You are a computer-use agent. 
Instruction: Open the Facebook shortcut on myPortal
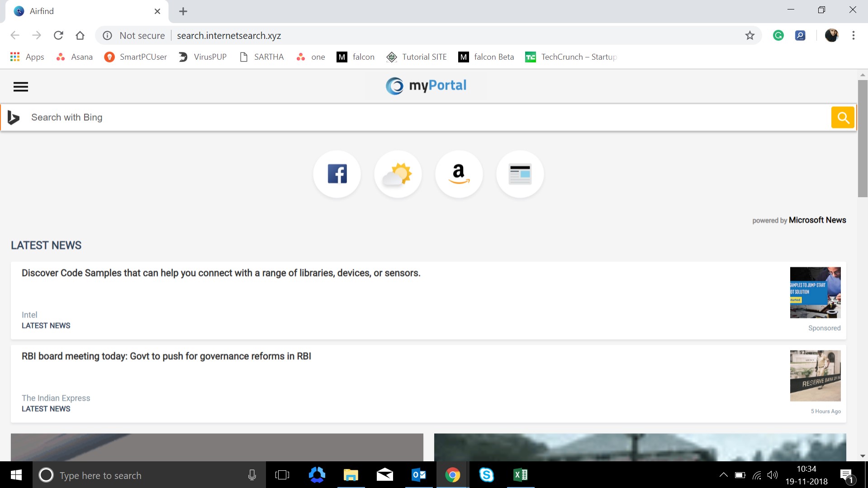point(337,174)
